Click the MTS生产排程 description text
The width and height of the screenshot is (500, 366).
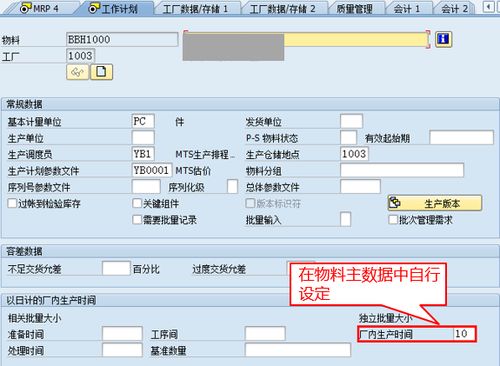205,154
